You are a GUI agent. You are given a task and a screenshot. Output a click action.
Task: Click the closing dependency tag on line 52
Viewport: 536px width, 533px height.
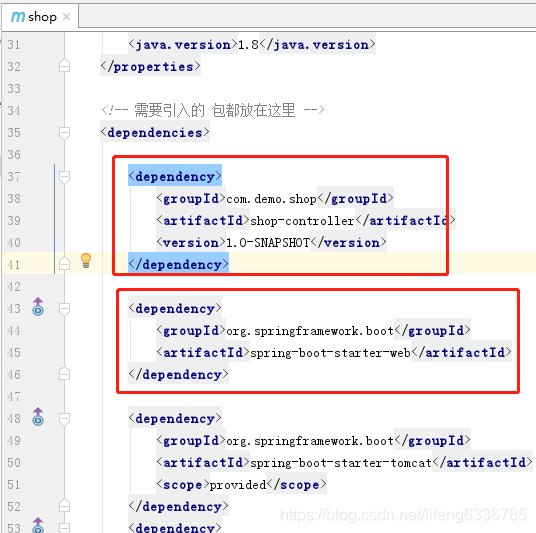(178, 507)
